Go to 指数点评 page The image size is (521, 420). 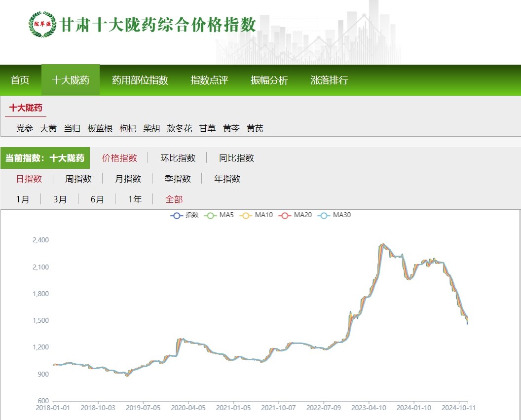coord(209,80)
